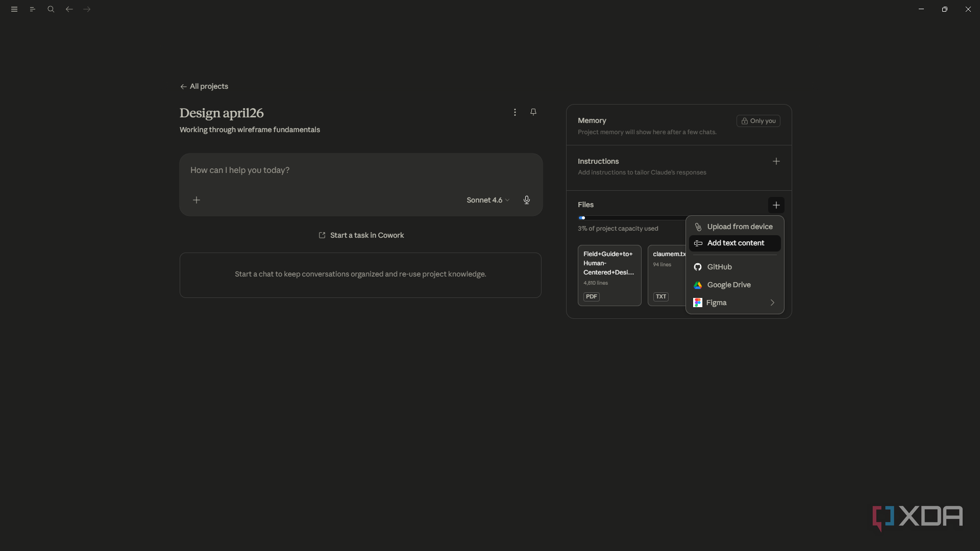
Task: Click the Files plus button
Action: (776, 205)
